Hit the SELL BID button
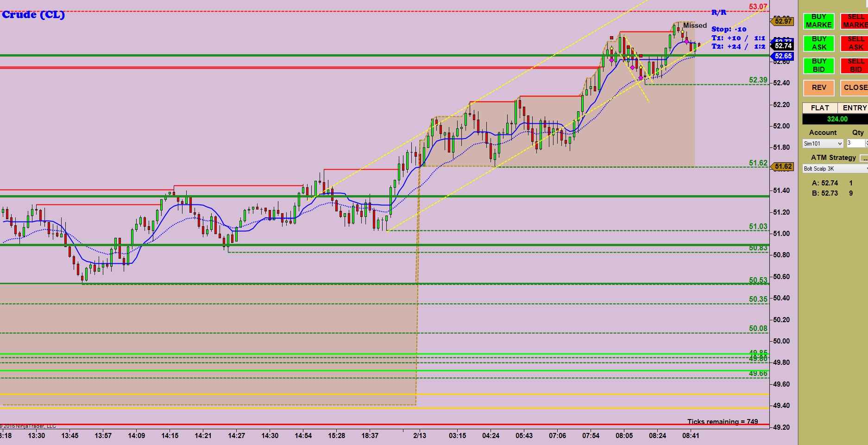Viewport: 868px width, 445px height. pos(855,65)
